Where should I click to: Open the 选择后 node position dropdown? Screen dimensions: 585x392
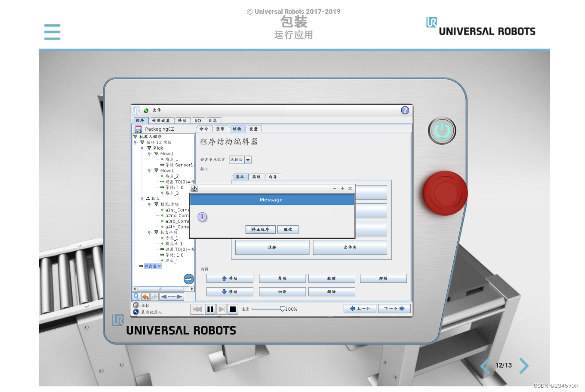click(240, 159)
